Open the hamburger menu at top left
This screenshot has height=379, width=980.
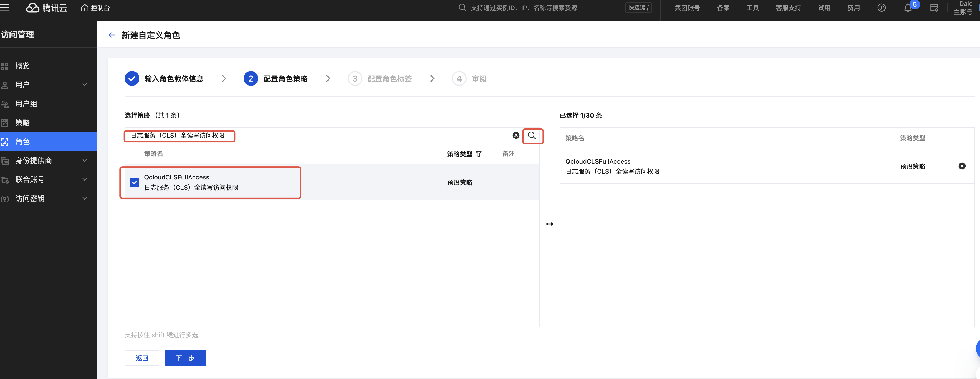[x=4, y=8]
